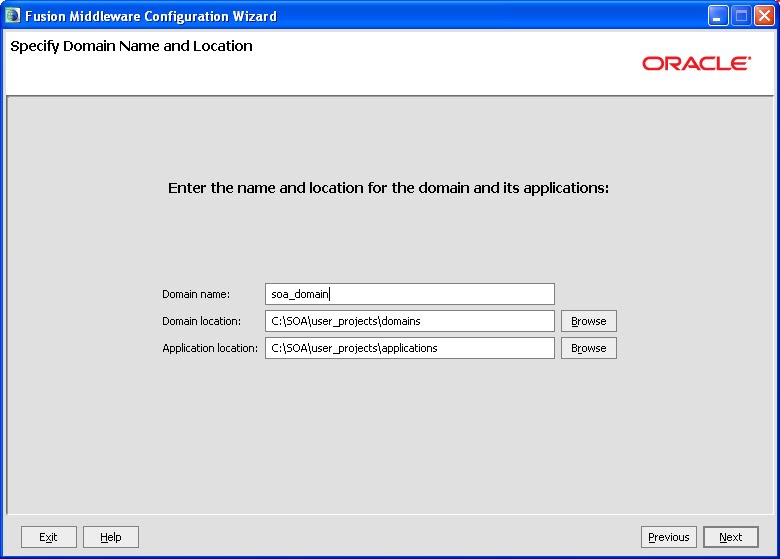This screenshot has width=780, height=559.
Task: Click the wizard title bar app icon
Action: click(12, 15)
